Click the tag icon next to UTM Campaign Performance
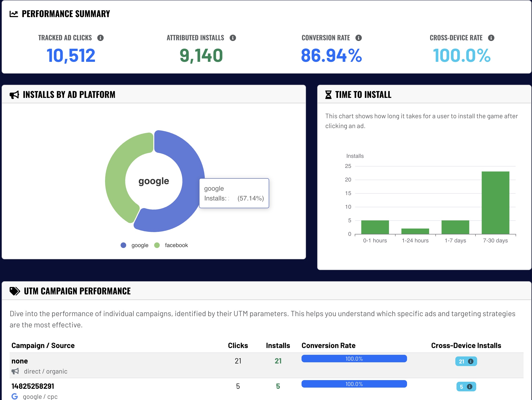 click(x=15, y=291)
